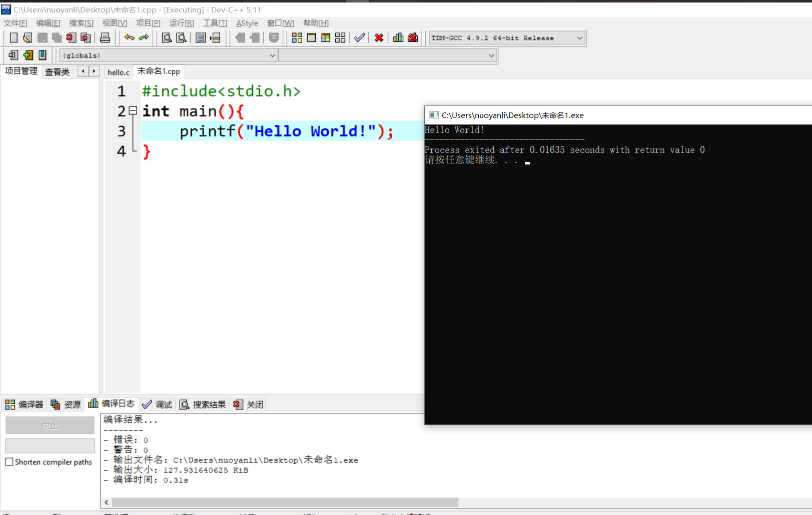Open the Replace tool from toolbar
Image resolution: width=812 pixels, height=515 pixels.
click(x=182, y=37)
